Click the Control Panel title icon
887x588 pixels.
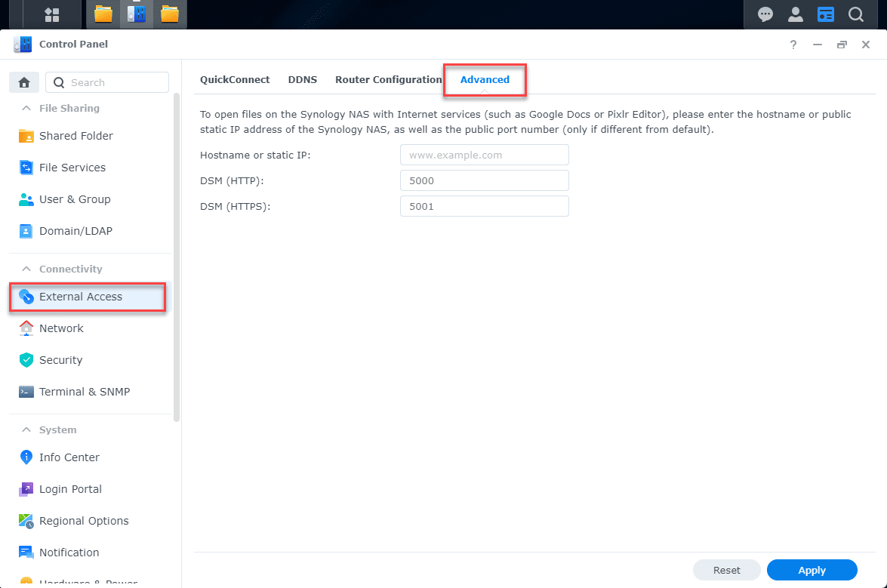click(x=23, y=44)
